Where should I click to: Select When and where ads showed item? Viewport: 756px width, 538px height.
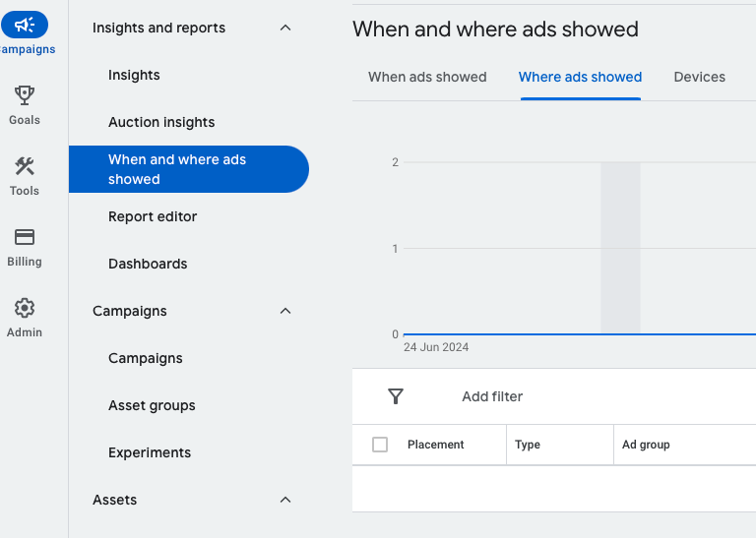[189, 169]
